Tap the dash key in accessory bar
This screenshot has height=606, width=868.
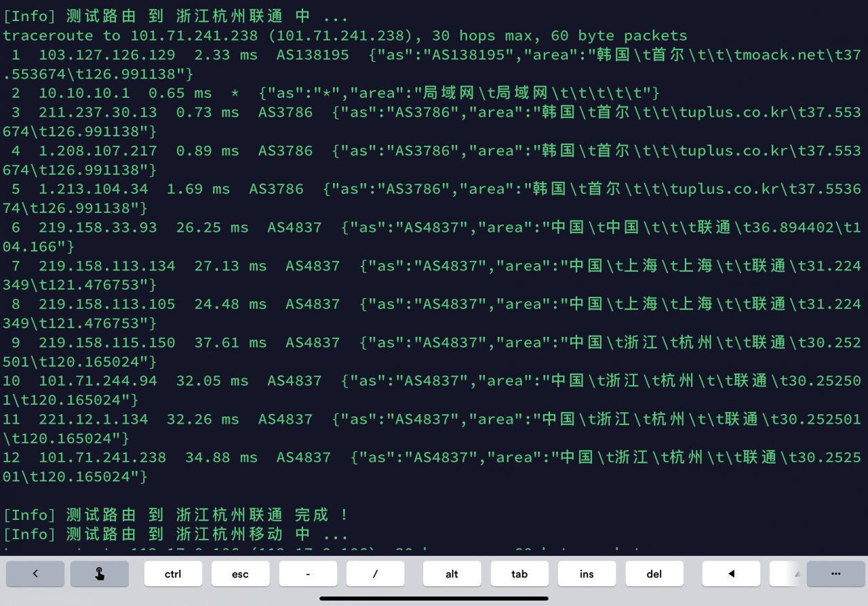coord(308,574)
